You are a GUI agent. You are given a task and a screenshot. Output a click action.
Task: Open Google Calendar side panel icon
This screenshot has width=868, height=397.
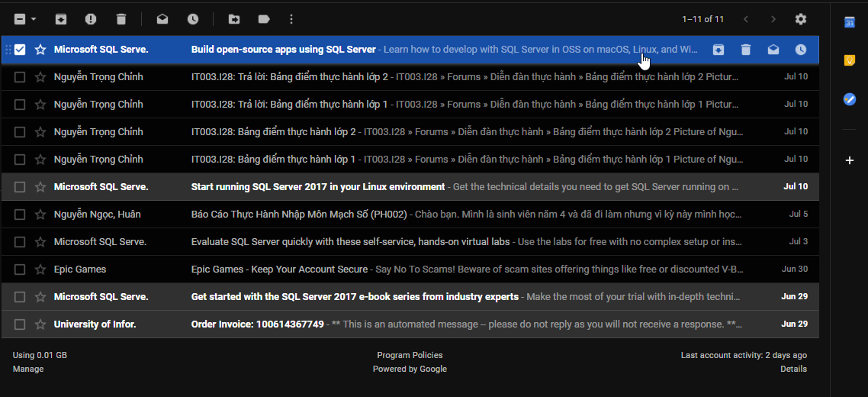pos(849,22)
